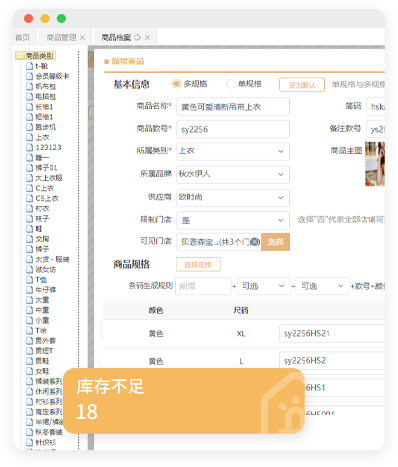This screenshot has height=467, width=398.
Task: Click the 选择 button for 可见门店
Action: click(x=275, y=242)
